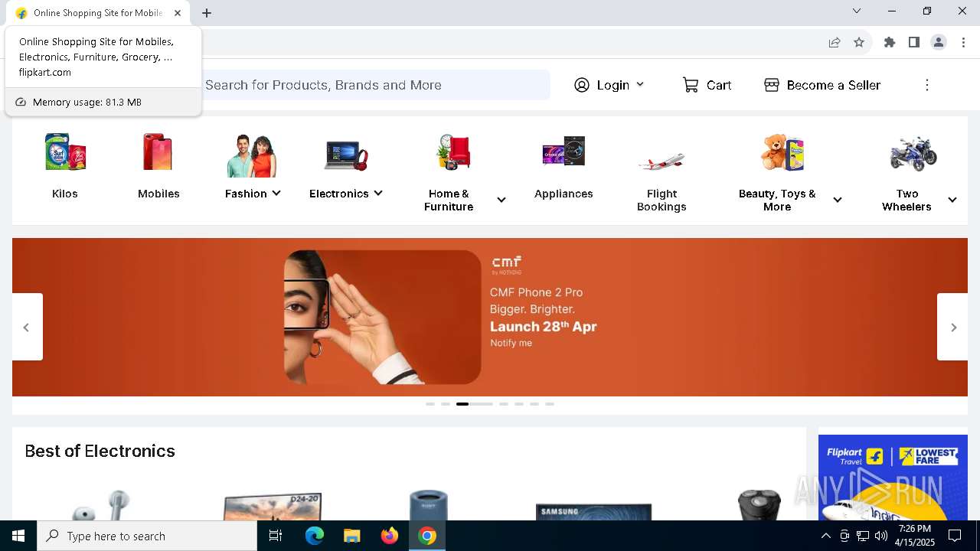Open the Windows Start menu

pos(18,536)
